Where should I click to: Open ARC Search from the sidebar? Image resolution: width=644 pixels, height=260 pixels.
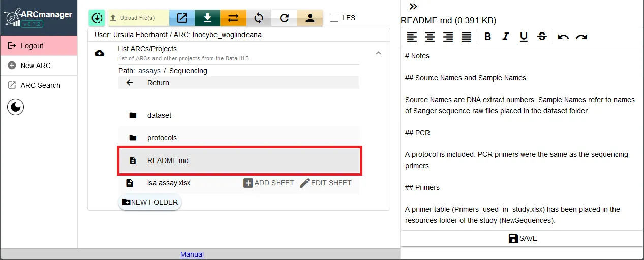[x=40, y=85]
